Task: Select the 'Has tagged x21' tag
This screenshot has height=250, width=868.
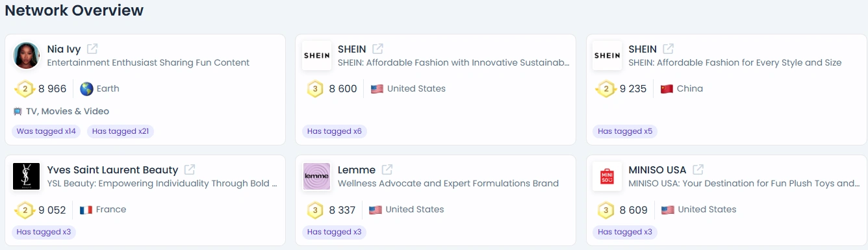Action: pyautogui.click(x=120, y=131)
